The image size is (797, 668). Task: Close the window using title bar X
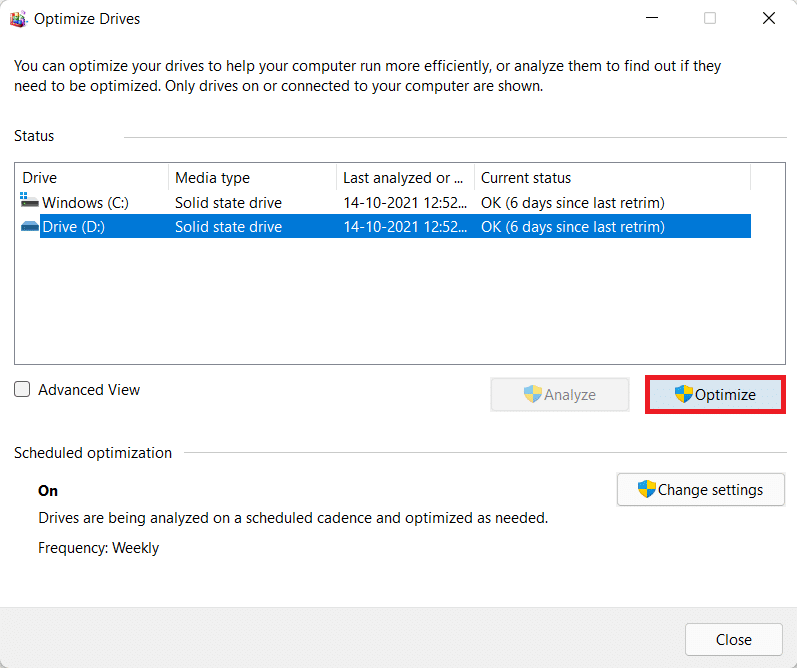pos(768,18)
